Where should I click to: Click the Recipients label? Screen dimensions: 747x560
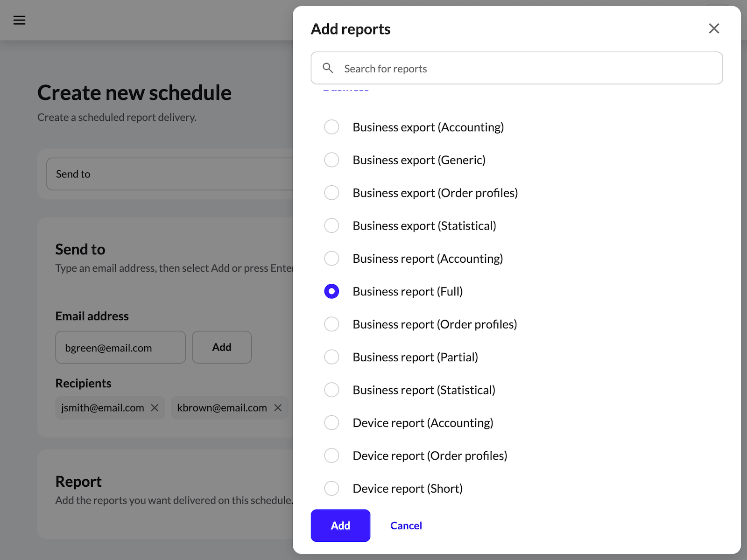[83, 383]
